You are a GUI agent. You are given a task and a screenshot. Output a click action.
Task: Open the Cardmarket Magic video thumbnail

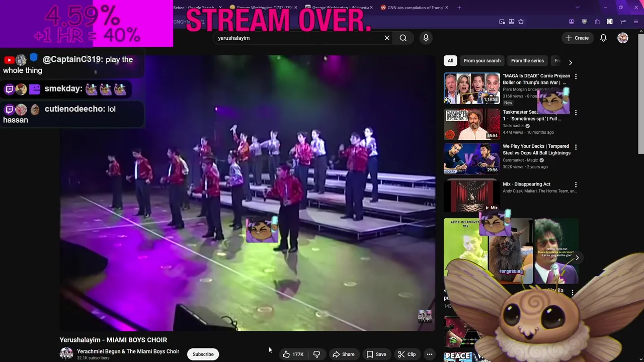(471, 158)
